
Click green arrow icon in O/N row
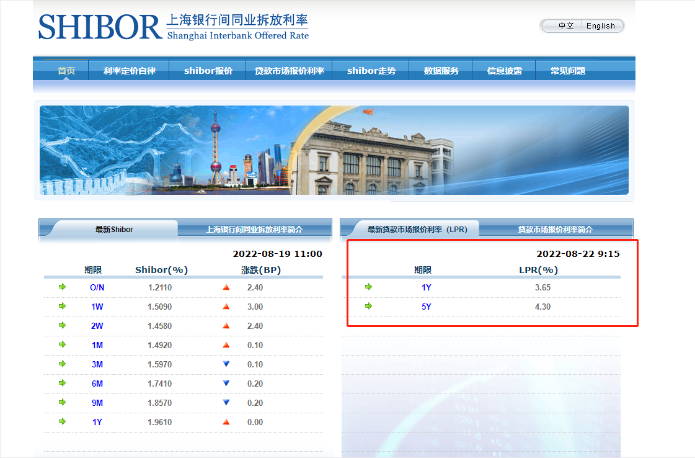[x=62, y=287]
